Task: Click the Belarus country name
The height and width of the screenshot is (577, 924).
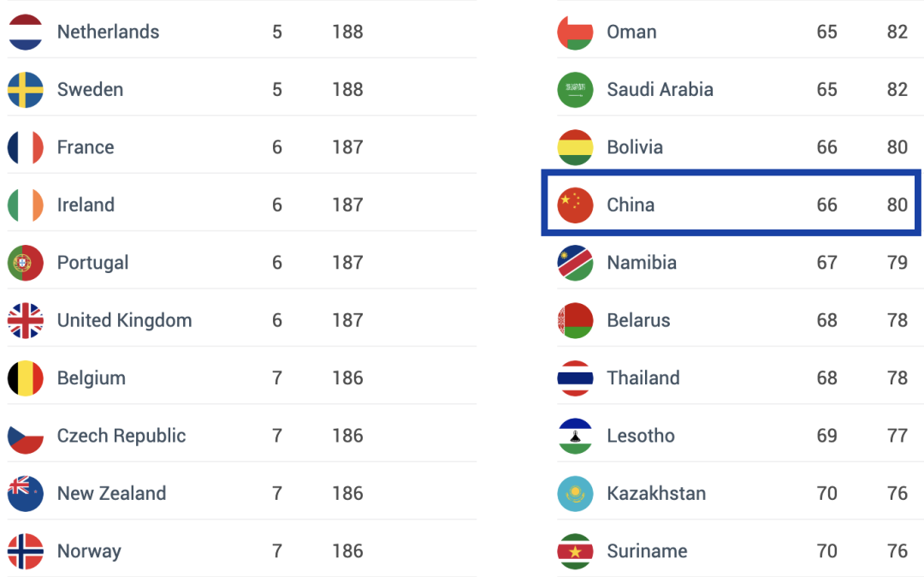Action: pos(638,321)
